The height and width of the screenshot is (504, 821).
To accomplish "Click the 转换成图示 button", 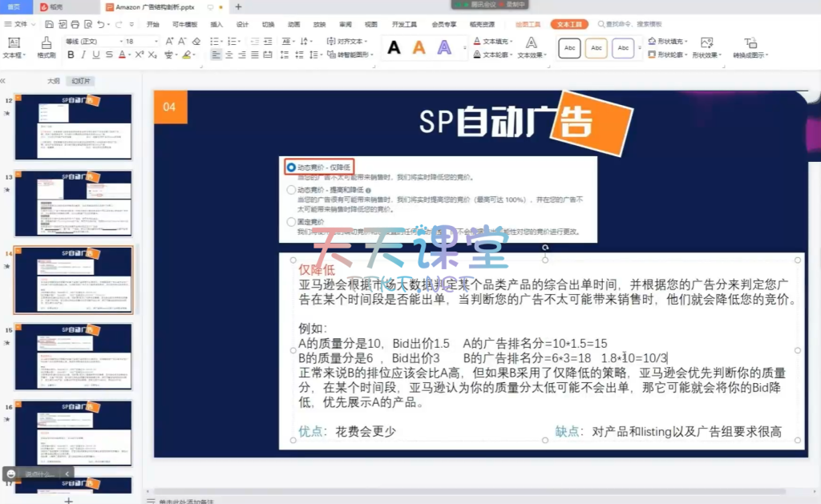I will 750,55.
